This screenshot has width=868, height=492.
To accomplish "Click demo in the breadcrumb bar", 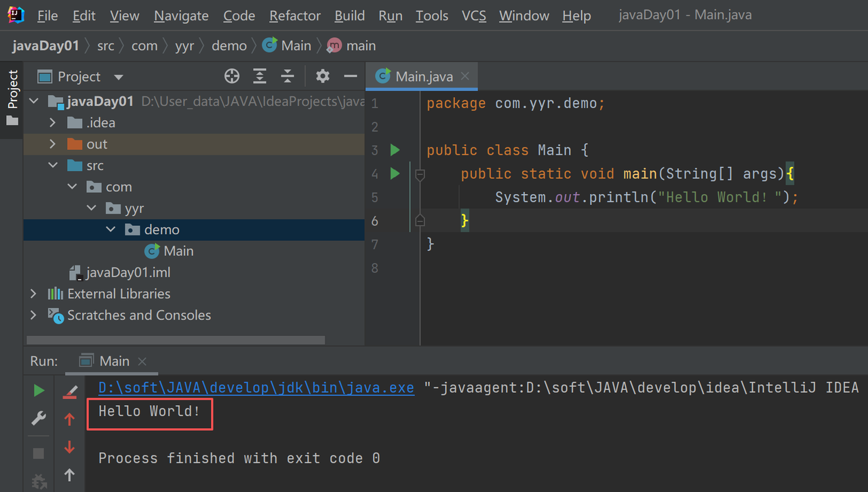I will [x=229, y=45].
